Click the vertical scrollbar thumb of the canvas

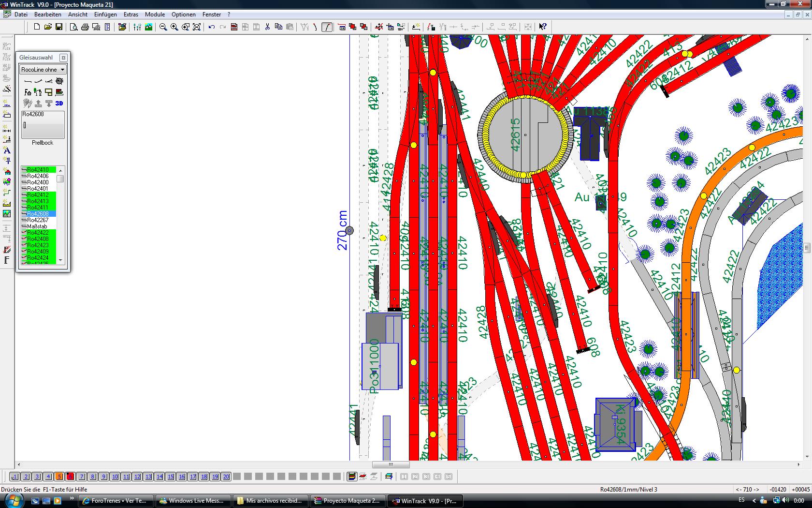pos(807,248)
